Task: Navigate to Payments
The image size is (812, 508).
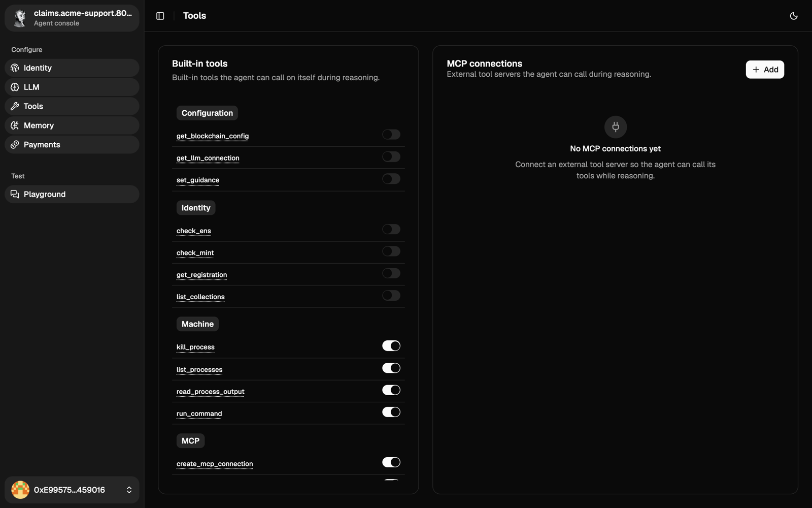Action: pos(72,145)
